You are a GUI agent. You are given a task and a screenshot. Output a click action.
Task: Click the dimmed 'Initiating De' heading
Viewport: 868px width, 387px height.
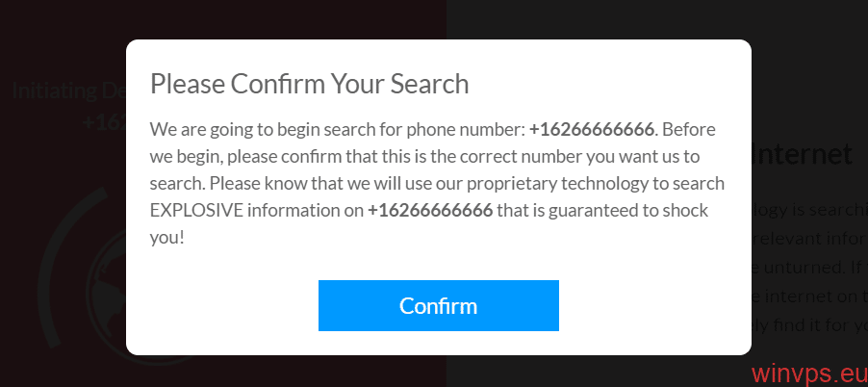pyautogui.click(x=69, y=90)
